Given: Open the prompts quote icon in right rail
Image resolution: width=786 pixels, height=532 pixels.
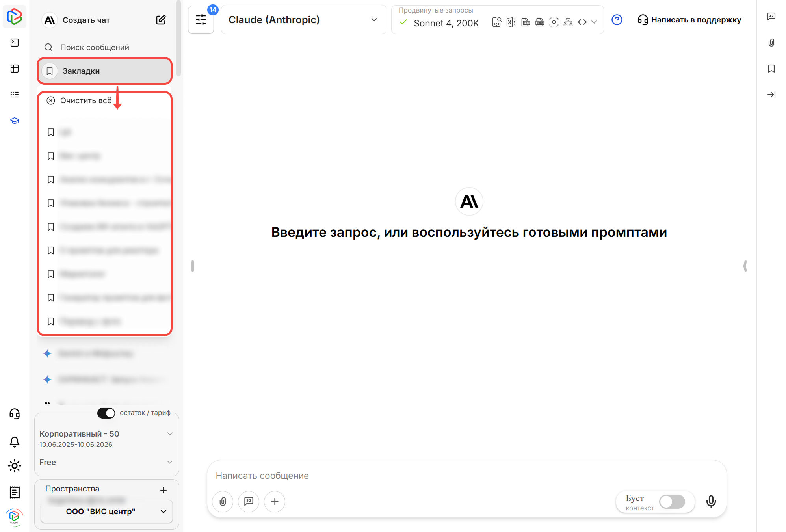Looking at the screenshot, I should point(771,17).
